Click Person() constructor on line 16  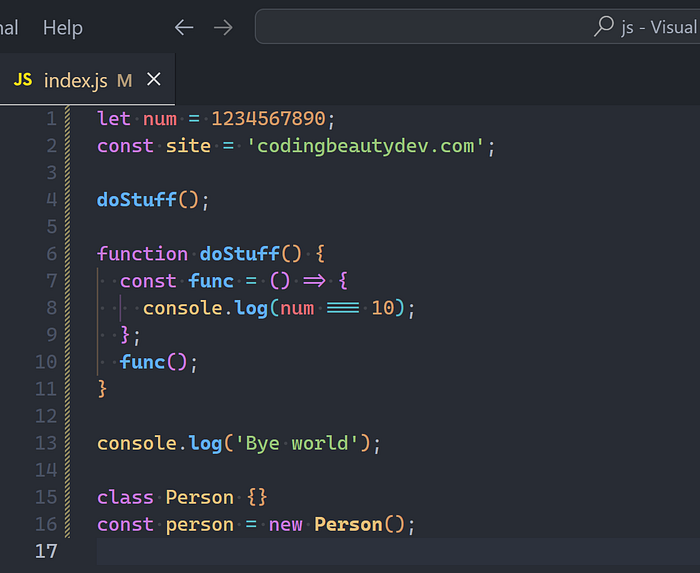click(x=359, y=525)
